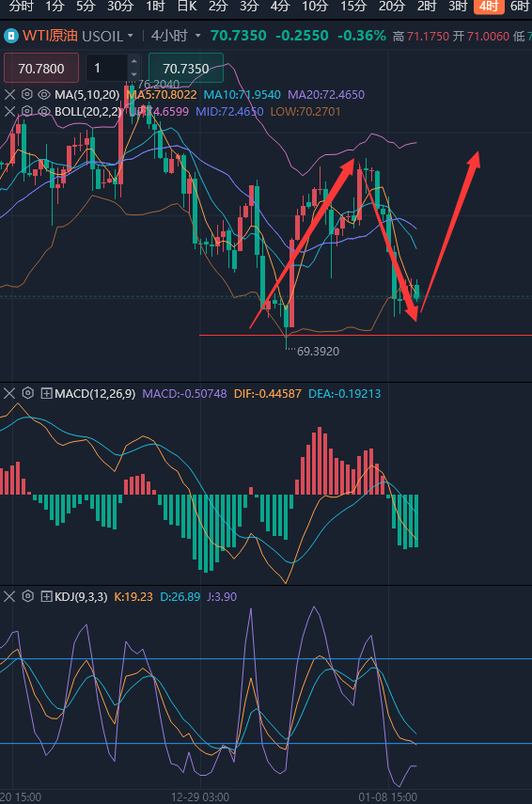This screenshot has width=532, height=804.
Task: Close the KDJ(9,3,3) indicator panel
Action: pyautogui.click(x=9, y=596)
